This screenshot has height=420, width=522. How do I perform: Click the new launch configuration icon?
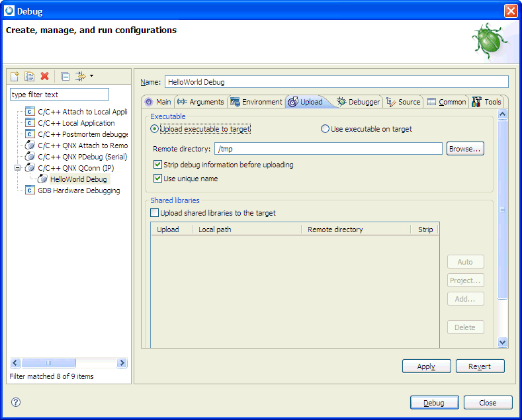(15, 77)
